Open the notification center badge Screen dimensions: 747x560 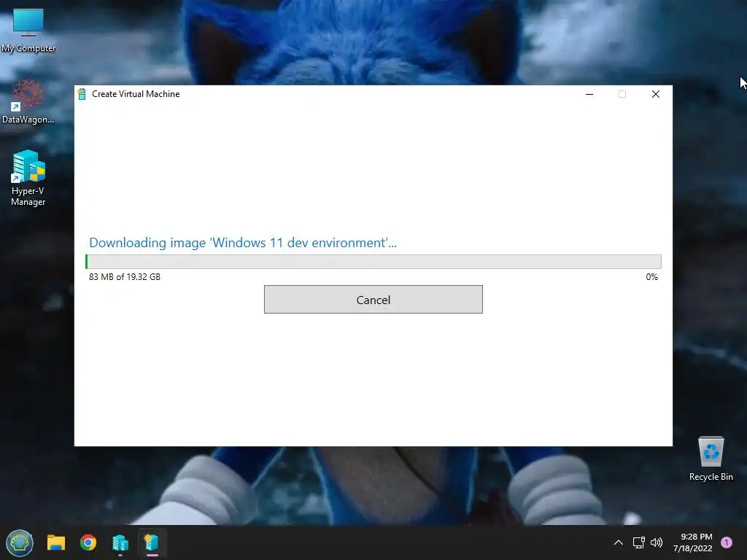pos(727,542)
